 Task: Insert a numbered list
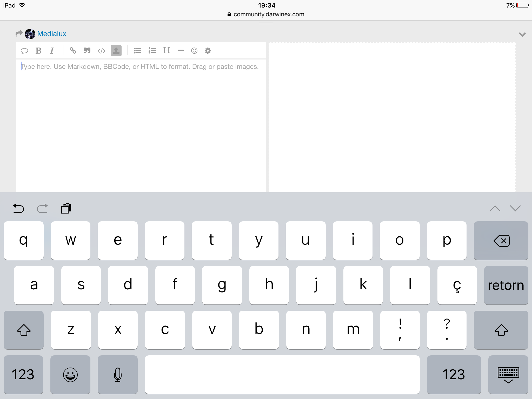coord(152,51)
